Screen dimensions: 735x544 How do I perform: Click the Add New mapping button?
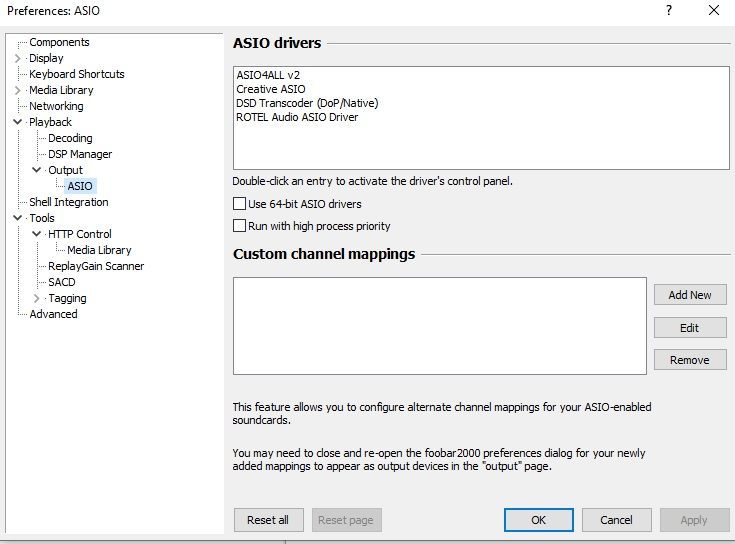pyautogui.click(x=690, y=295)
